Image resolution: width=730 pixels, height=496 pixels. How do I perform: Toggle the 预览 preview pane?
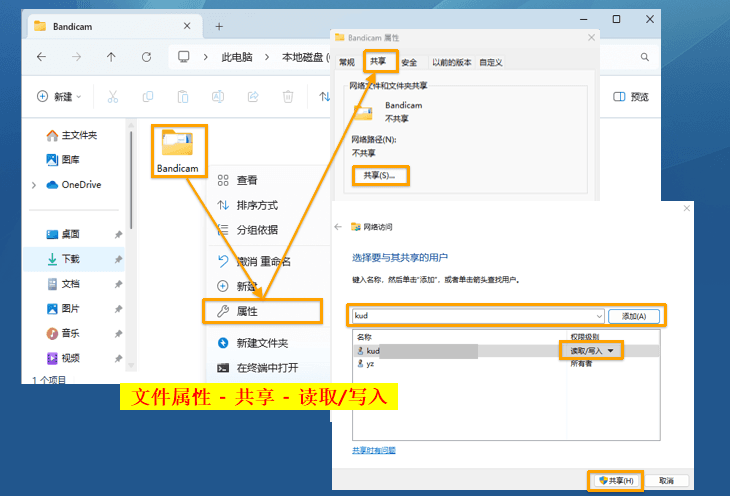click(631, 96)
